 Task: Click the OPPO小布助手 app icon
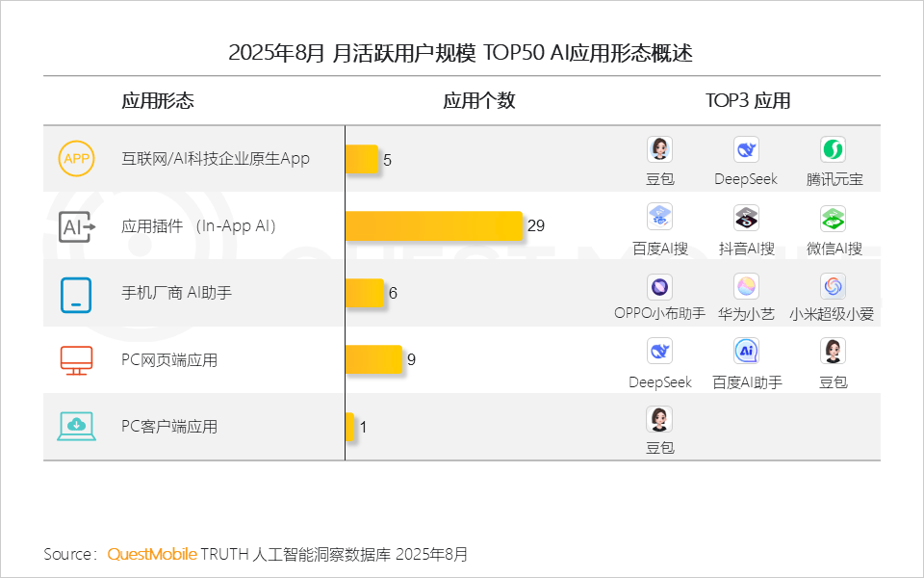click(659, 286)
